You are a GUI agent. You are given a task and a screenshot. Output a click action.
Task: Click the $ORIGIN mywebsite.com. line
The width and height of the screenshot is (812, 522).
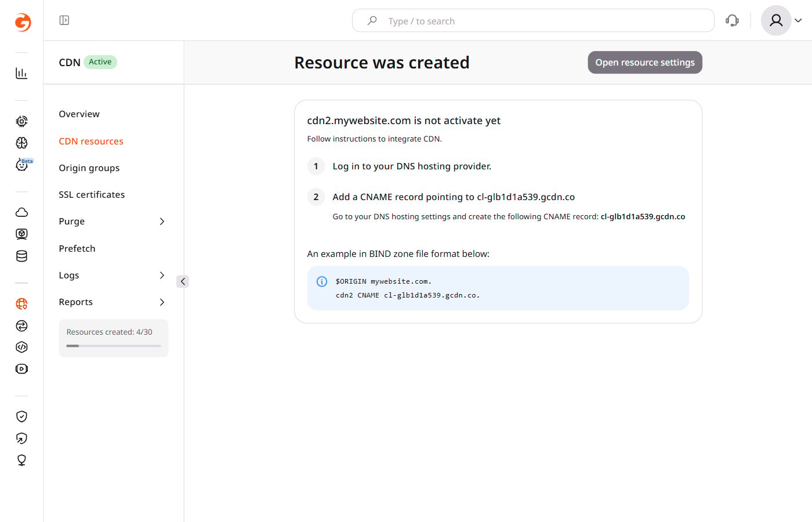[x=383, y=281]
